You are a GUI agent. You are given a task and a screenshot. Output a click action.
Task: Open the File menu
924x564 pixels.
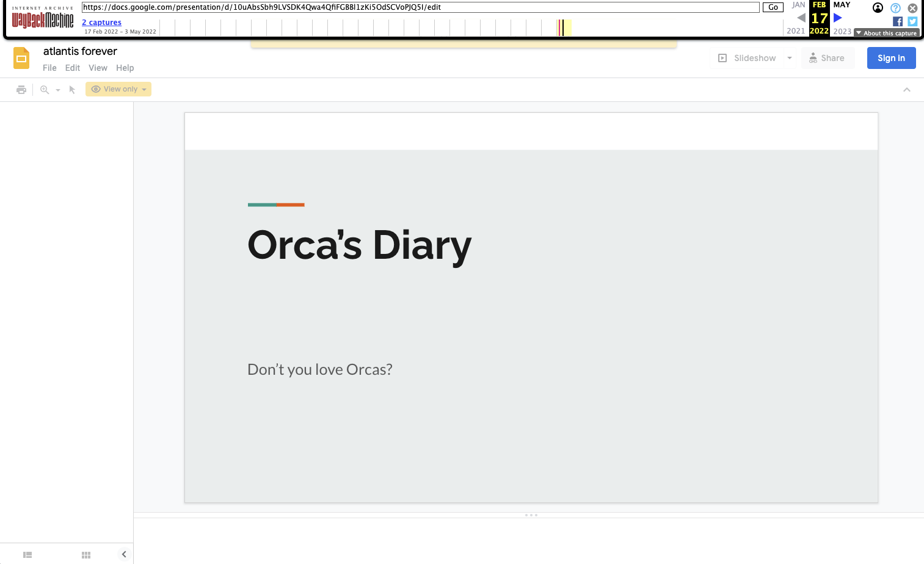coord(49,68)
